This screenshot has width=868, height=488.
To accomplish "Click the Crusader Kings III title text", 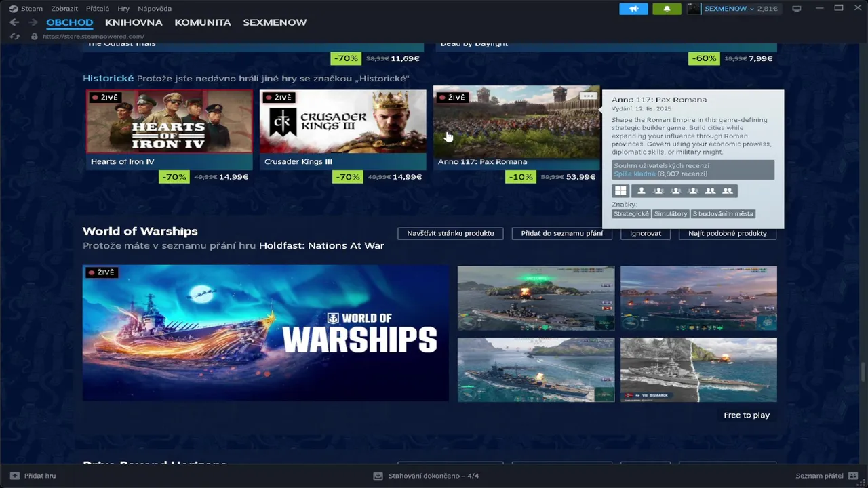I will click(x=298, y=161).
